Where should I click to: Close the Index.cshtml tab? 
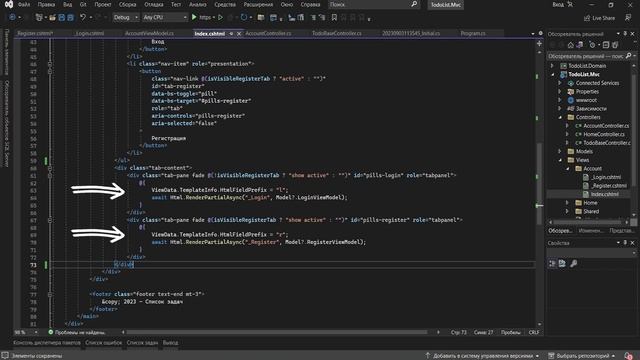[x=239, y=33]
